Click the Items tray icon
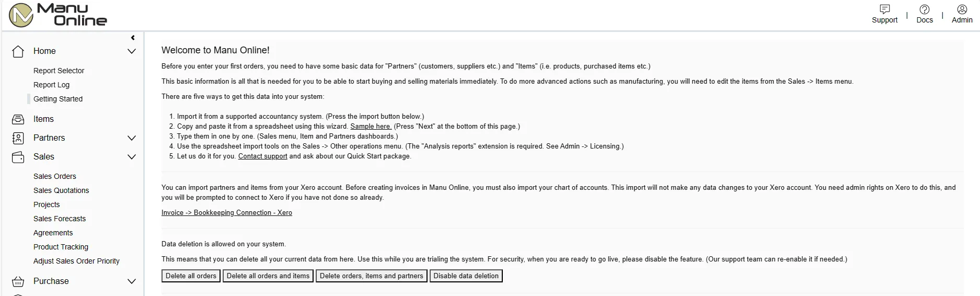 click(x=18, y=119)
